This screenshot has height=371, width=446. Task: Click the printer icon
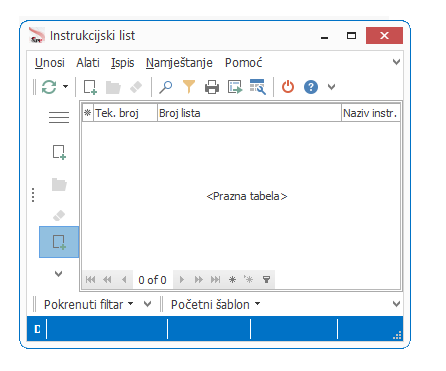click(x=212, y=87)
